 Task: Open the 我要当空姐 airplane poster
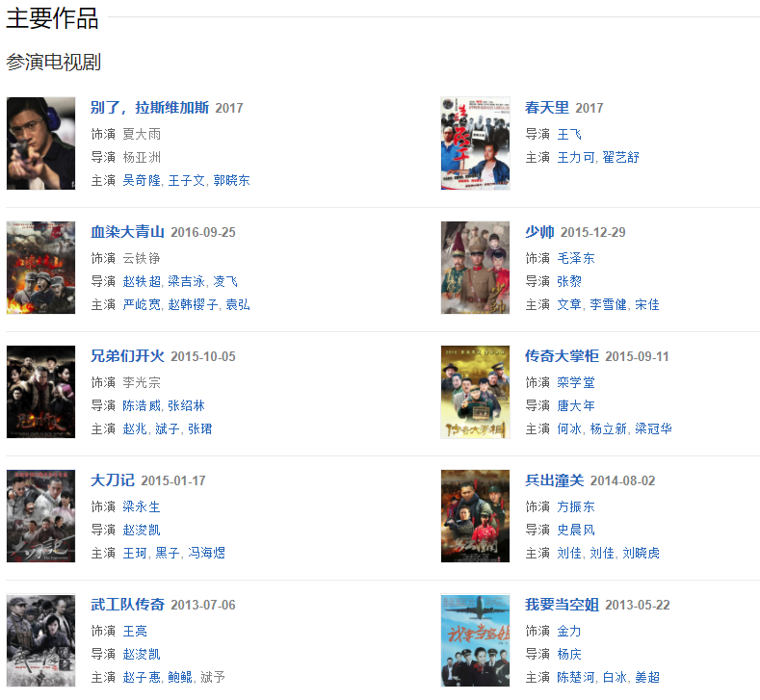tap(475, 640)
